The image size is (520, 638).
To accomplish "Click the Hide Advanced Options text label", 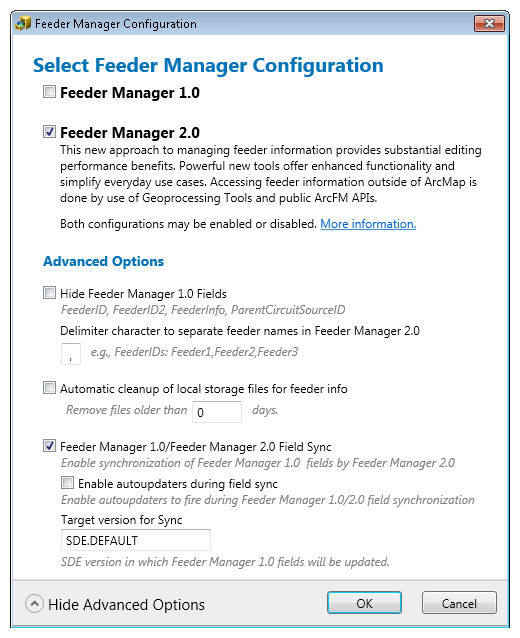I will pos(126,605).
